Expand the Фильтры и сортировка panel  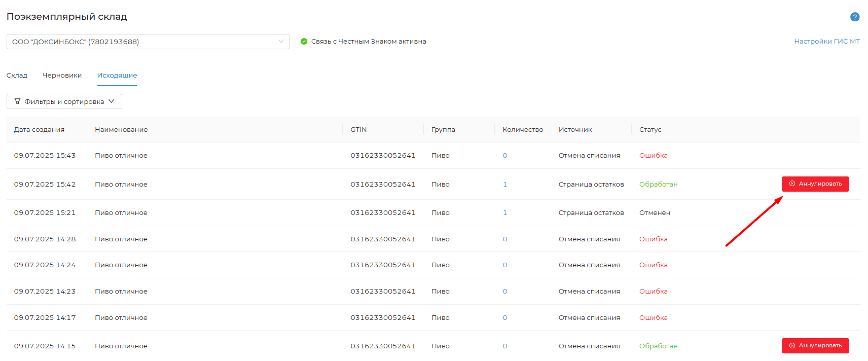pos(64,101)
